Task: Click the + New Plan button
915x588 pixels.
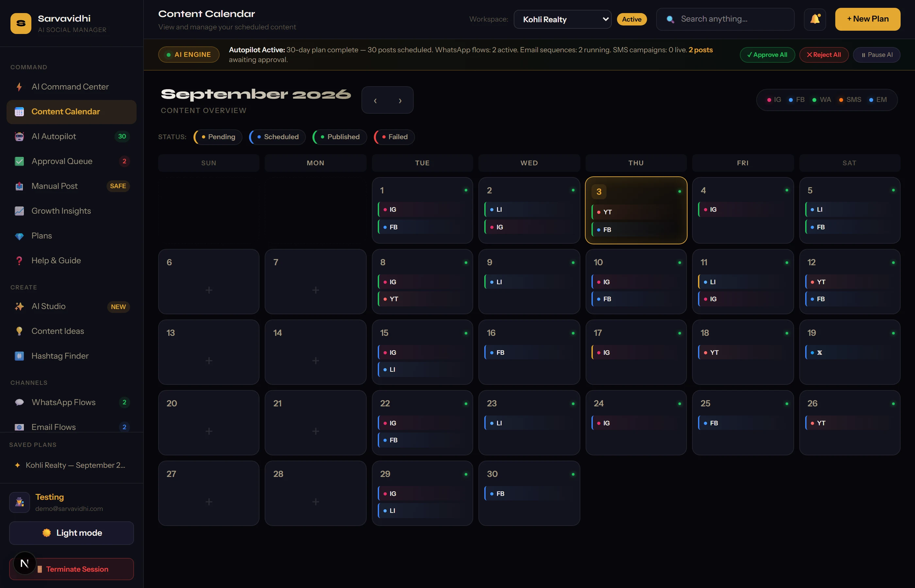Action: point(868,19)
